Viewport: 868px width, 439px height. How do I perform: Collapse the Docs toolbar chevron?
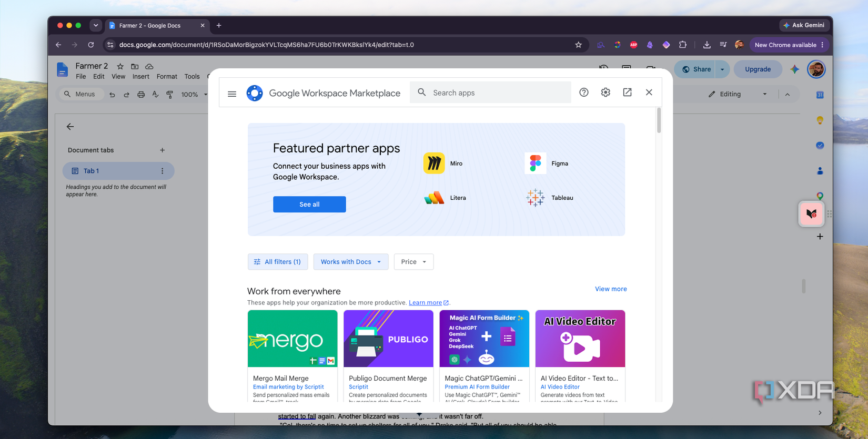(x=788, y=94)
